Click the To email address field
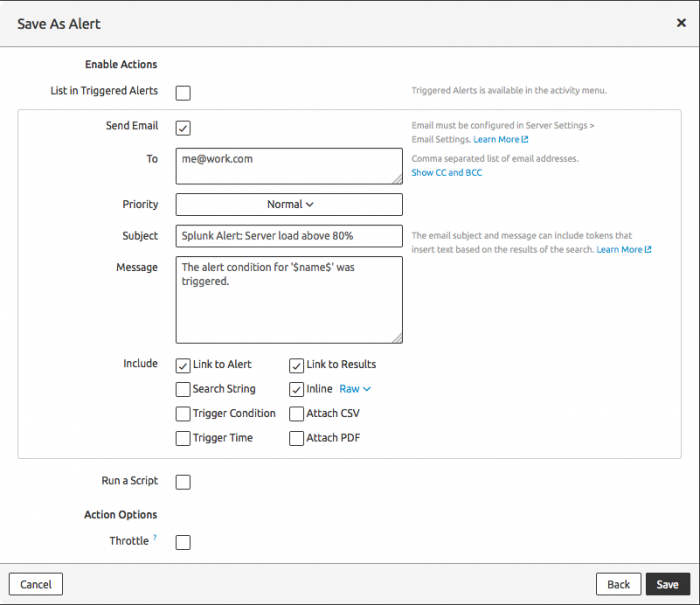This screenshot has height=605, width=700. [x=289, y=166]
